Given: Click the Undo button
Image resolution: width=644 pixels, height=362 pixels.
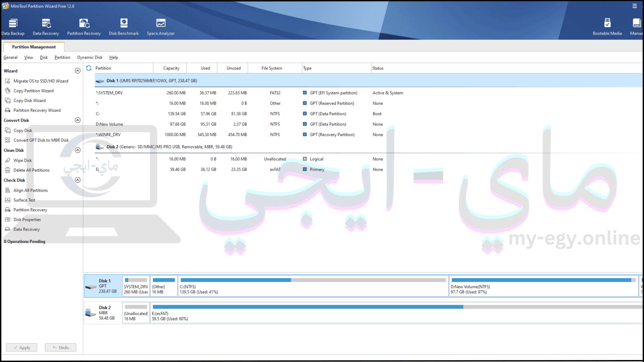Looking at the screenshot, I should pyautogui.click(x=61, y=347).
